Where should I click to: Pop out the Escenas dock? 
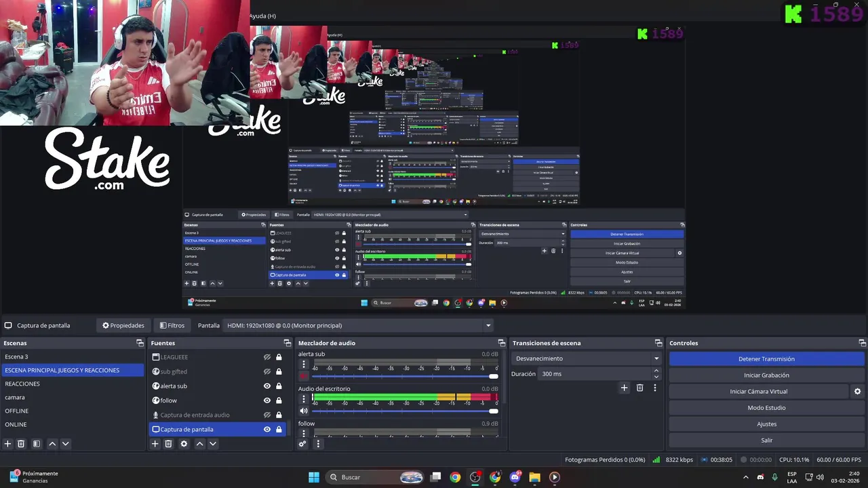click(140, 343)
